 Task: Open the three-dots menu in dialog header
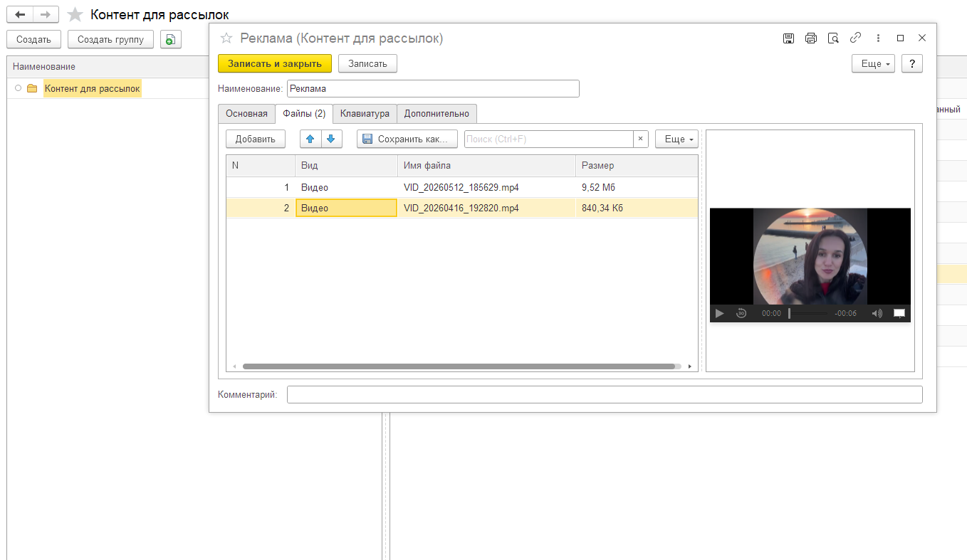tap(878, 38)
